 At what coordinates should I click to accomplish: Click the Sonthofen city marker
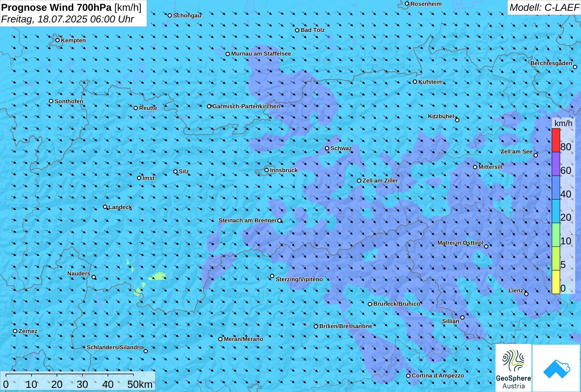(x=51, y=101)
